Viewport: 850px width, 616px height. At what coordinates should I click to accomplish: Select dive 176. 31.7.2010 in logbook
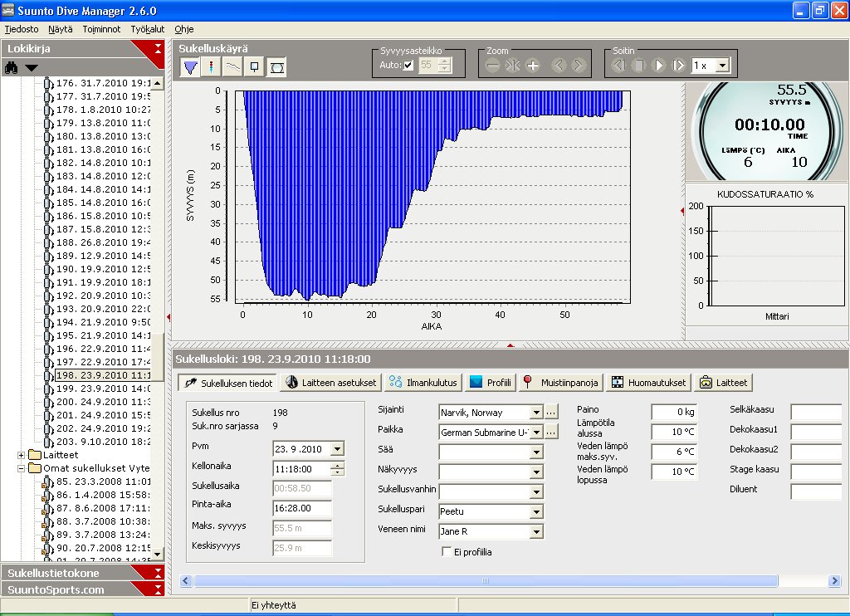coord(103,83)
